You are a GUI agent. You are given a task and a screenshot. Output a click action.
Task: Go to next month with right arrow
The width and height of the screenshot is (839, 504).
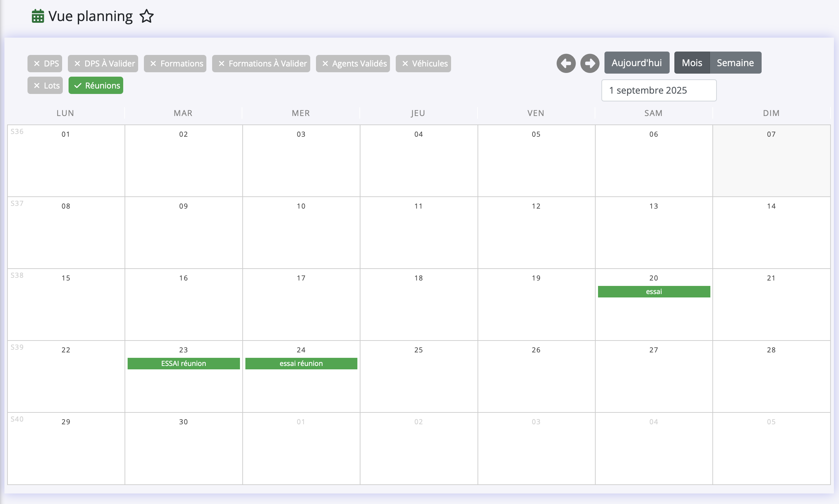pos(590,63)
